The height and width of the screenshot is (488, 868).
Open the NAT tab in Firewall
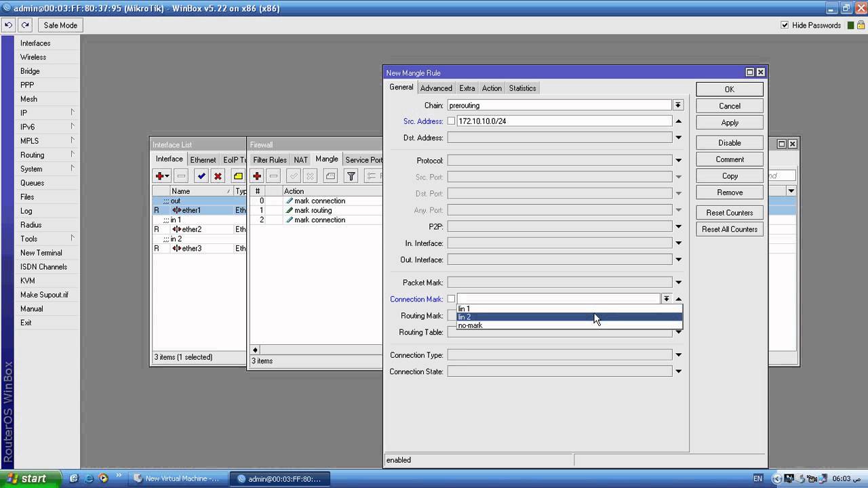300,160
